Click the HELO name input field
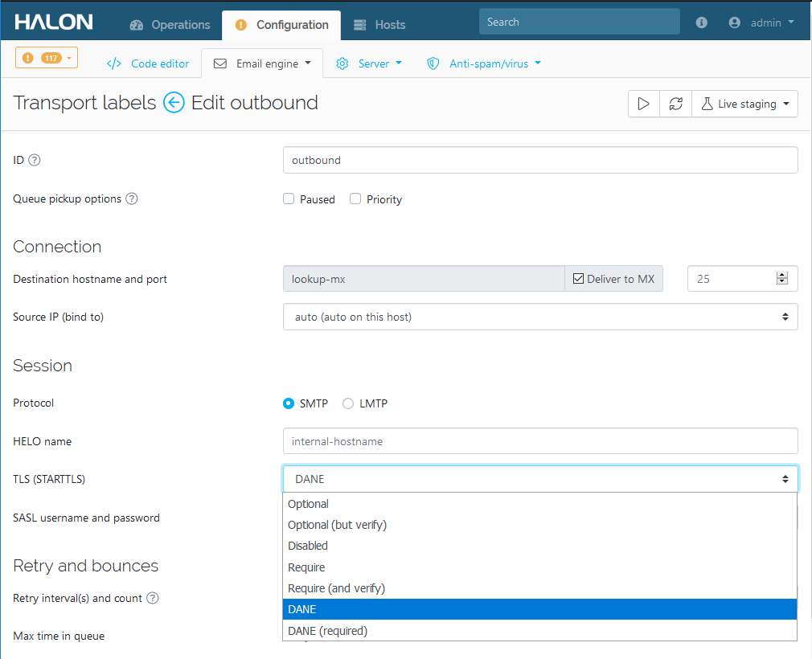Image resolution: width=812 pixels, height=659 pixels. pyautogui.click(x=540, y=441)
